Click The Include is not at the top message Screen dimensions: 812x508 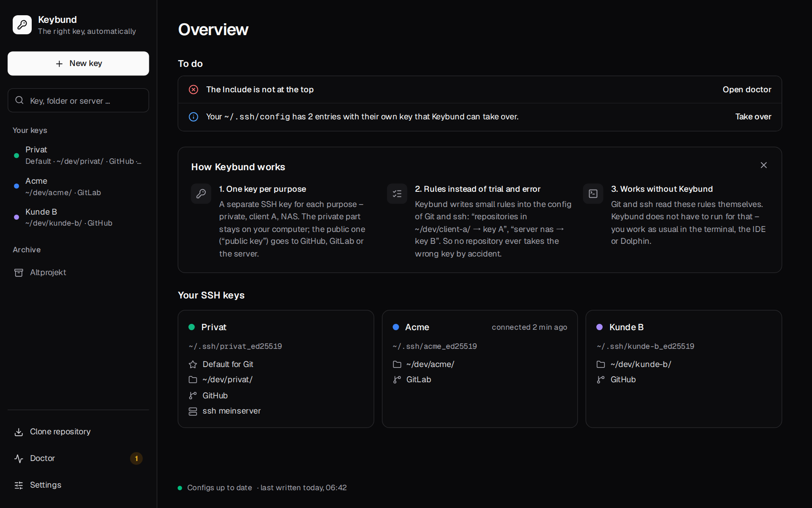[260, 89]
